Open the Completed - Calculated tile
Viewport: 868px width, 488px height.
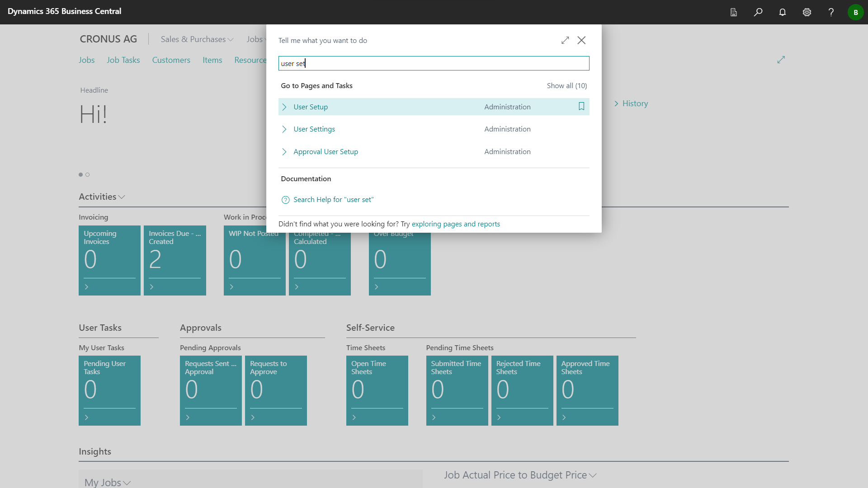click(320, 264)
